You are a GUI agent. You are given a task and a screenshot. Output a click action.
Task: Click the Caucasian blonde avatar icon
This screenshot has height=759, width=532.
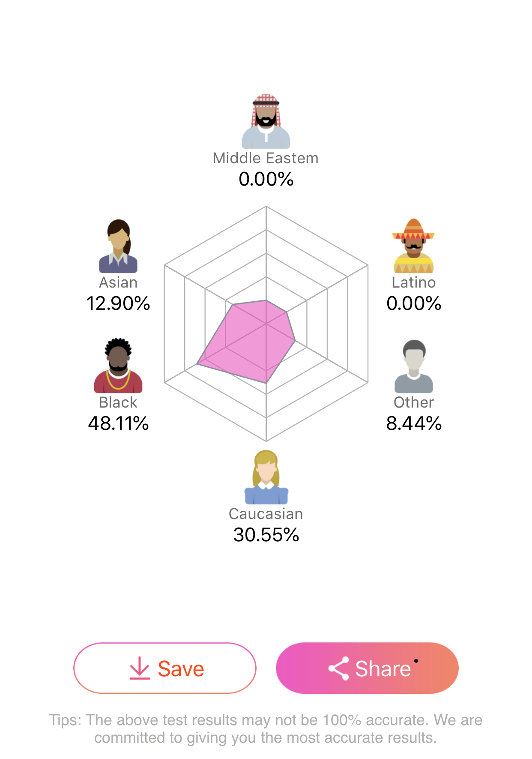[x=266, y=477]
